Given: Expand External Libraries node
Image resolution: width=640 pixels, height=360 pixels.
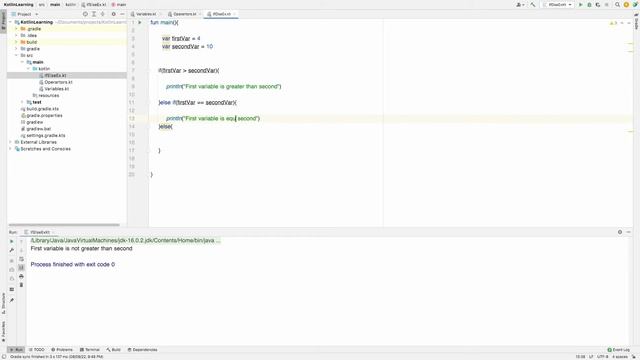Looking at the screenshot, I should (10, 142).
